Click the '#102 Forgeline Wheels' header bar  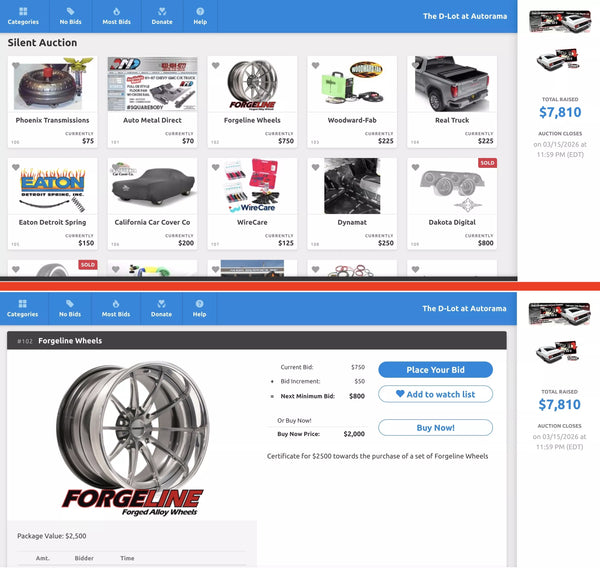coord(257,340)
